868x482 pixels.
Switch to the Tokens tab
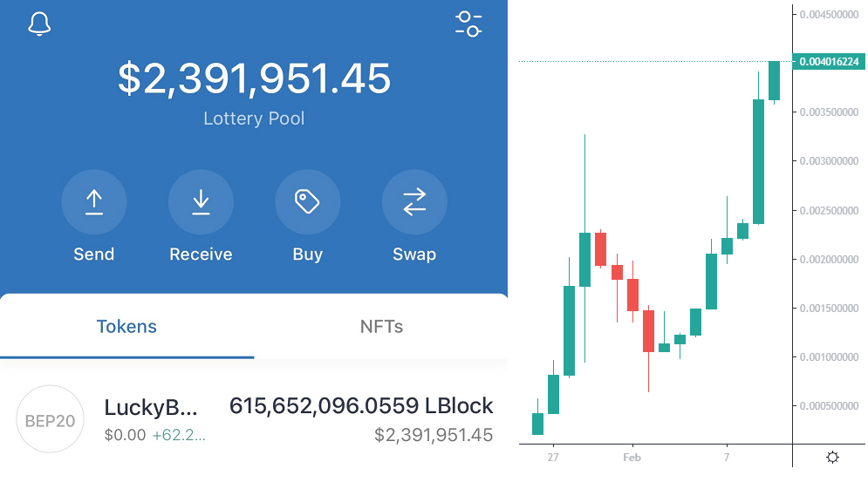126,327
